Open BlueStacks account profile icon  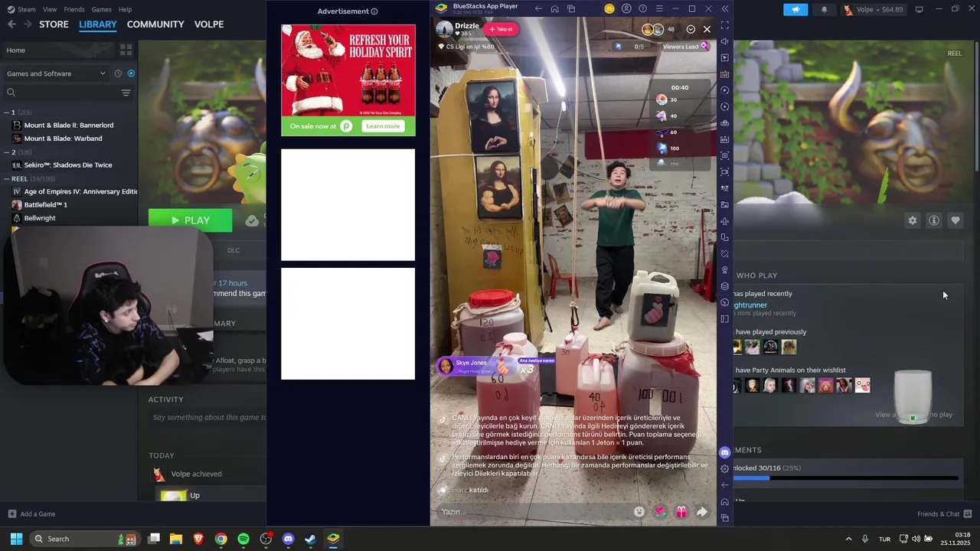(x=626, y=8)
